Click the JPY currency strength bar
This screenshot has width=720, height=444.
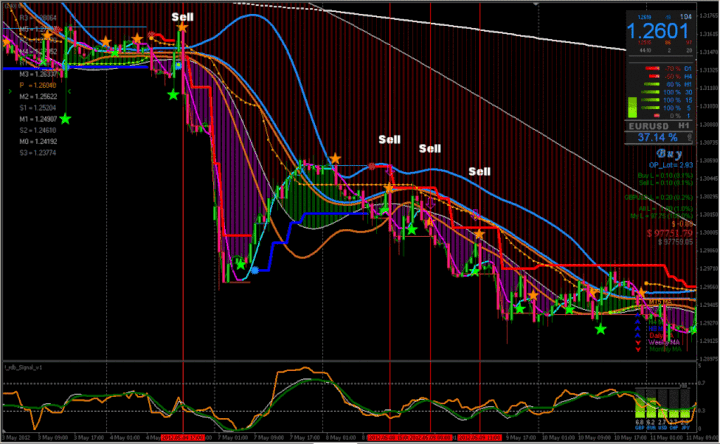click(685, 405)
